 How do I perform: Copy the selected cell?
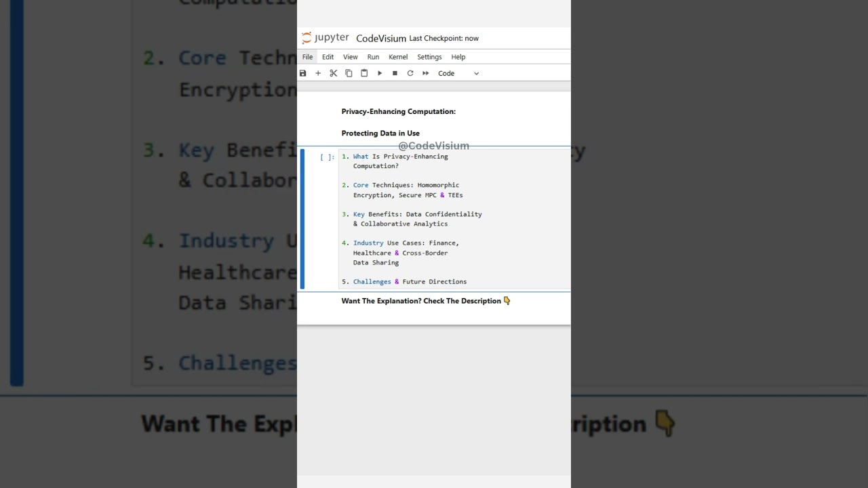pyautogui.click(x=349, y=73)
